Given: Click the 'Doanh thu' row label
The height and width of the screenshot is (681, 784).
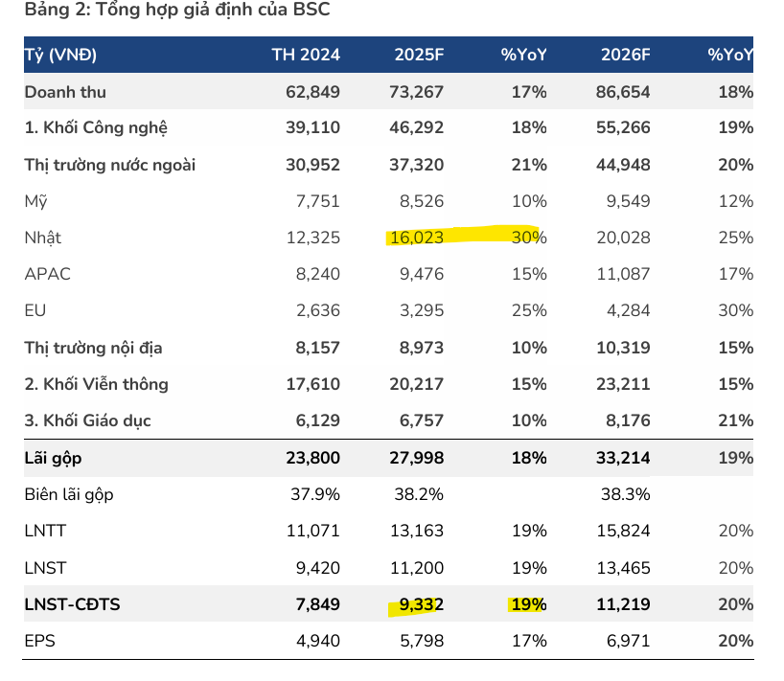Looking at the screenshot, I should click(x=65, y=92).
